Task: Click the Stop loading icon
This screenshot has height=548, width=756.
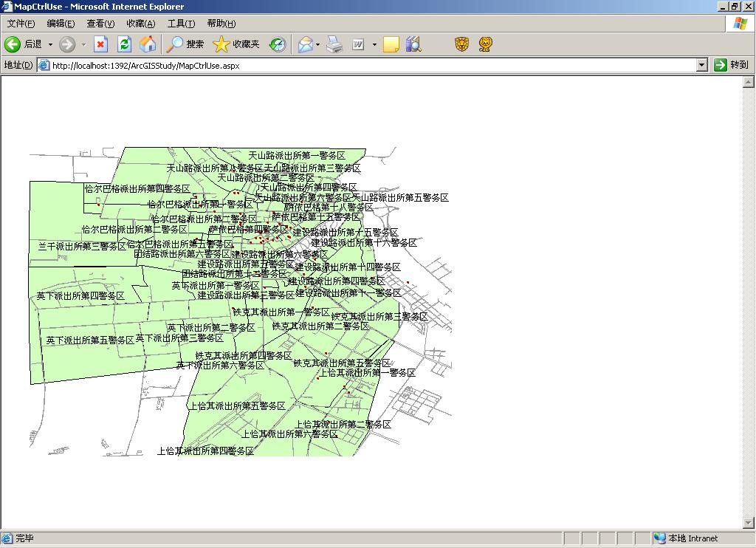Action: 100,44
